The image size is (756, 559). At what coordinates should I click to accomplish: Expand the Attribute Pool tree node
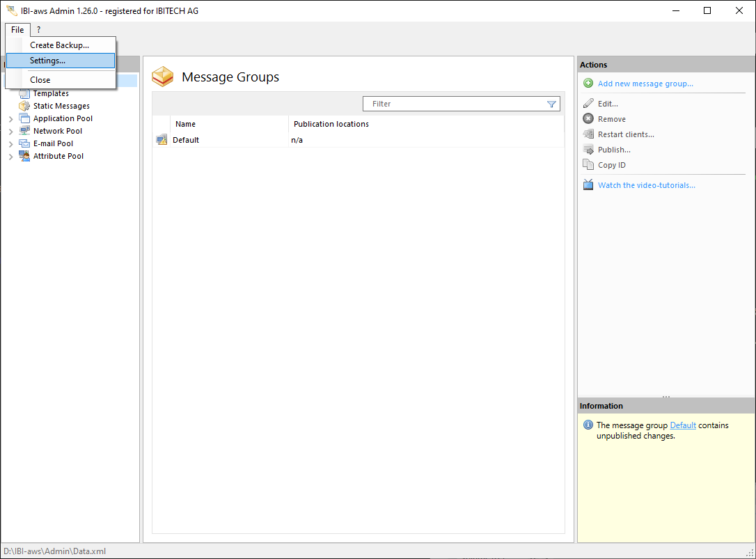pos(10,157)
